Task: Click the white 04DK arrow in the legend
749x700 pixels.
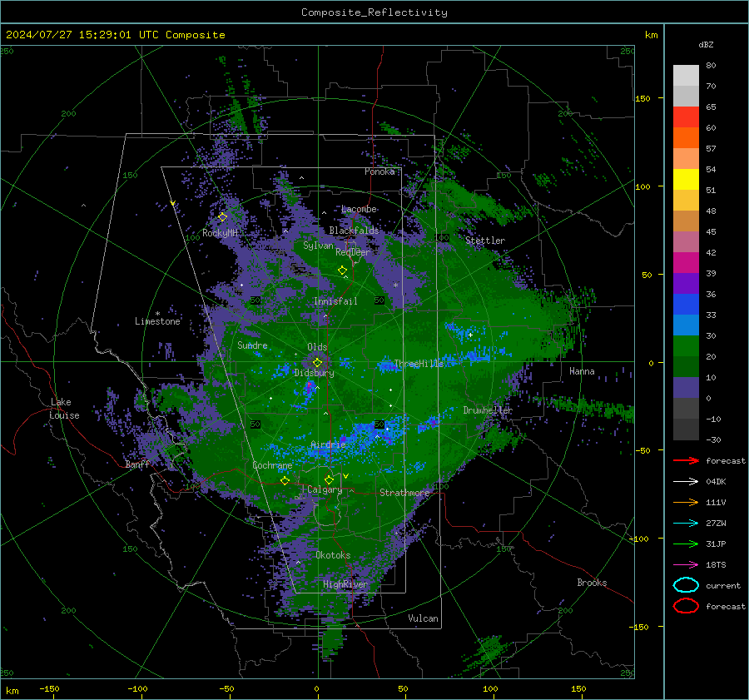Action: tap(686, 481)
